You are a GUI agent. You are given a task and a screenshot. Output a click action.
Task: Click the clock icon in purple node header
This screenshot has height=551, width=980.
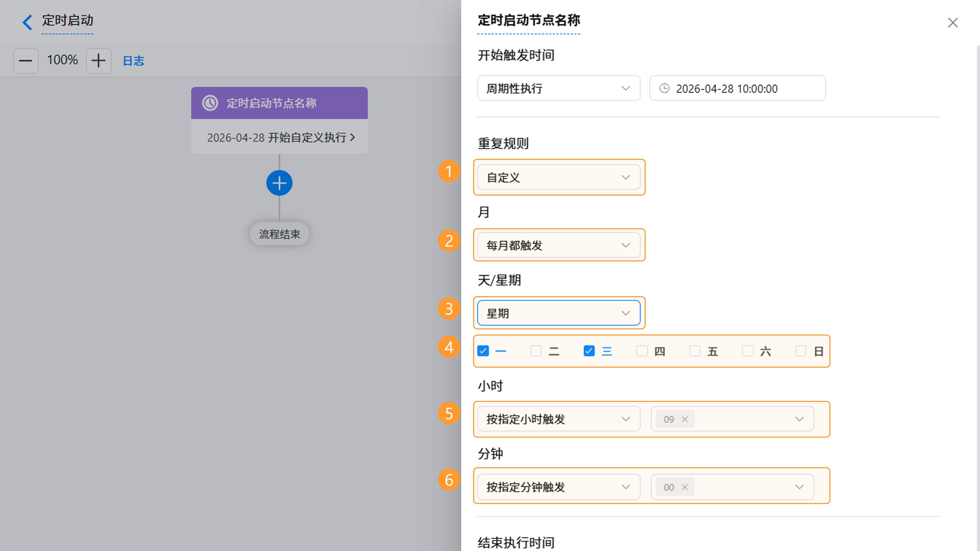point(210,103)
